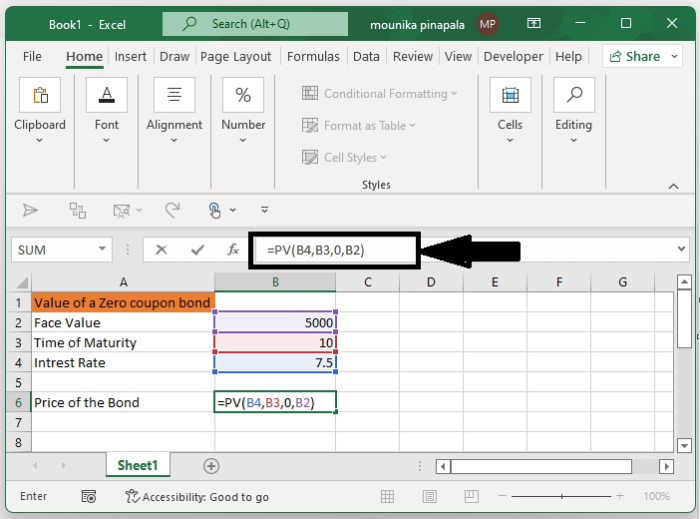The height and width of the screenshot is (519, 700).
Task: Open the Help tab
Action: pos(568,57)
